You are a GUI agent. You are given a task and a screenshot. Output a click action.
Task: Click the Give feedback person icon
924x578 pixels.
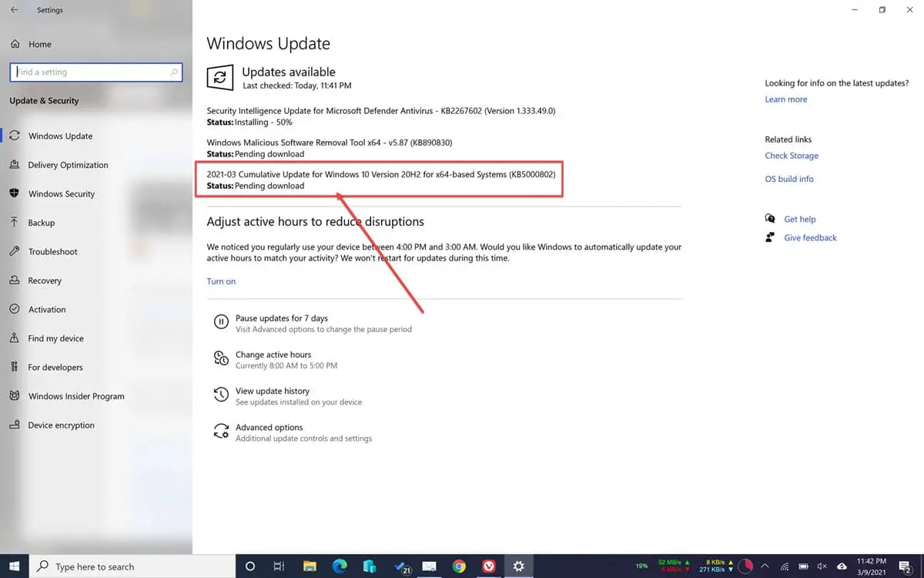770,237
